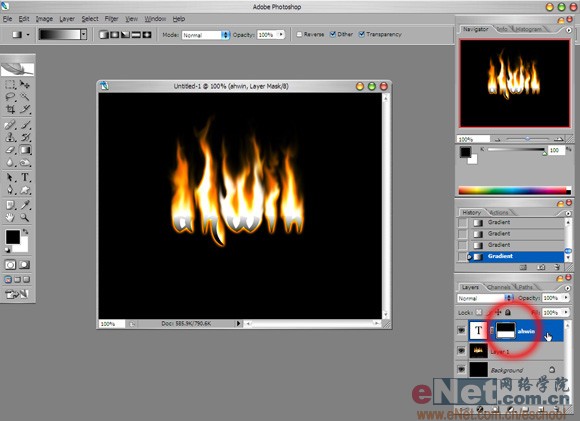
Task: Open the layer blend mode Normal dropdown
Action: (x=485, y=298)
